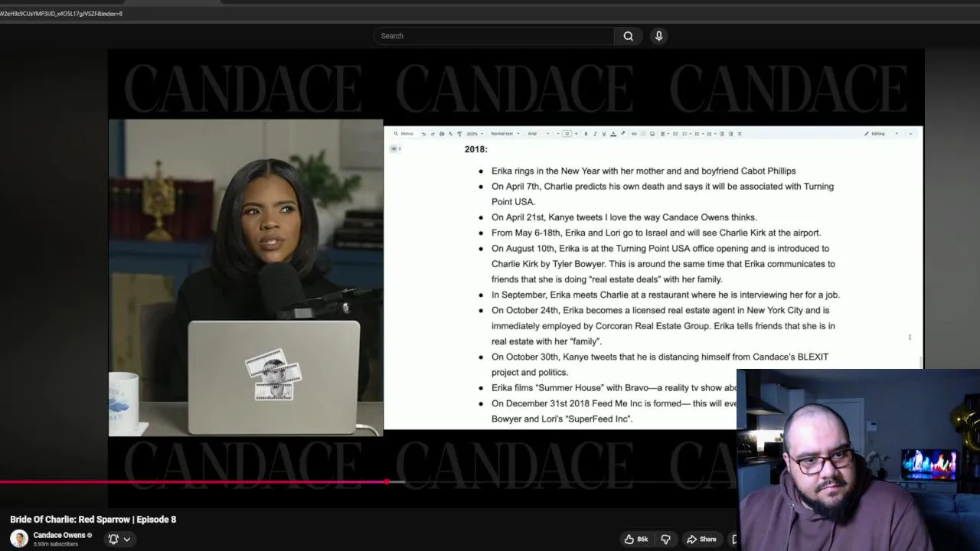Click the decrease indent icon

click(x=721, y=134)
